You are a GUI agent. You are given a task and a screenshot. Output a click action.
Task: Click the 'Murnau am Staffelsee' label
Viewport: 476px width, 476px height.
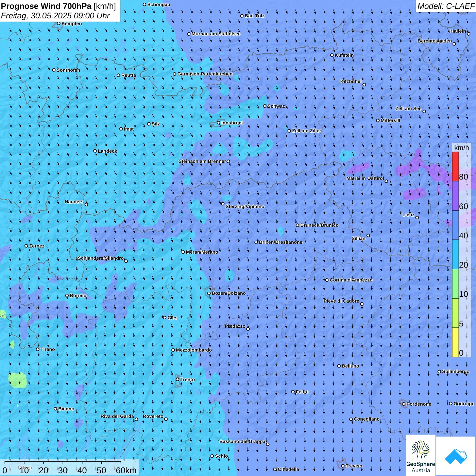(x=216, y=34)
